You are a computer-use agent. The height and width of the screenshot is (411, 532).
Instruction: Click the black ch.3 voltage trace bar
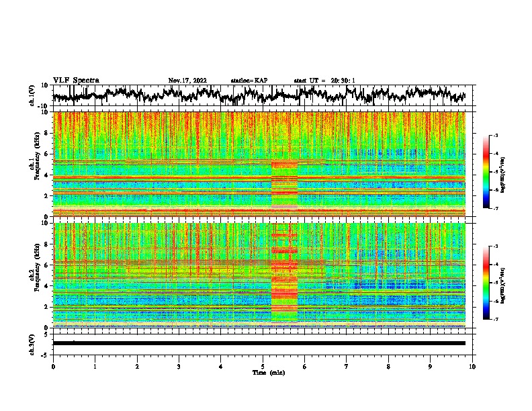(259, 343)
